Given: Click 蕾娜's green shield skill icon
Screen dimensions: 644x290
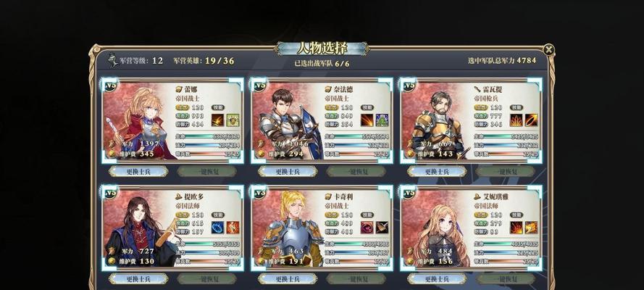Looking at the screenshot, I should 233,120.
